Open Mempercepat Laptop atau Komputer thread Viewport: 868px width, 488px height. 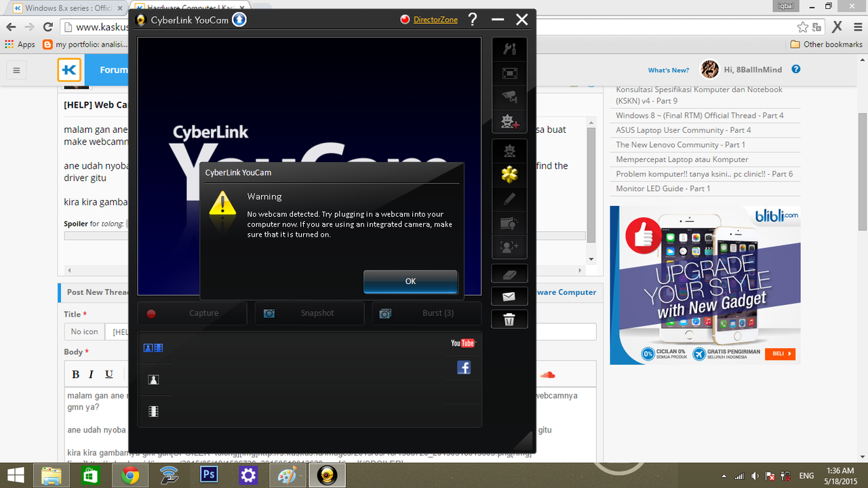pyautogui.click(x=682, y=159)
